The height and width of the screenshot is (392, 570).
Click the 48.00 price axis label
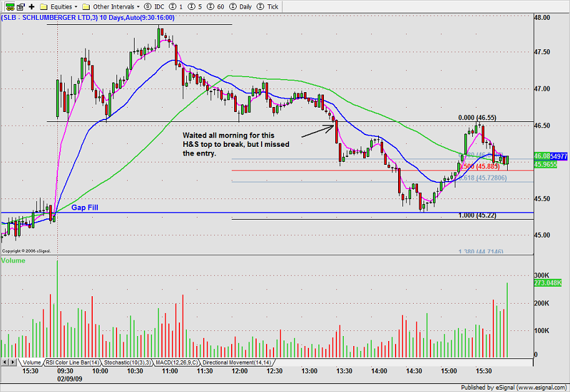(x=542, y=17)
